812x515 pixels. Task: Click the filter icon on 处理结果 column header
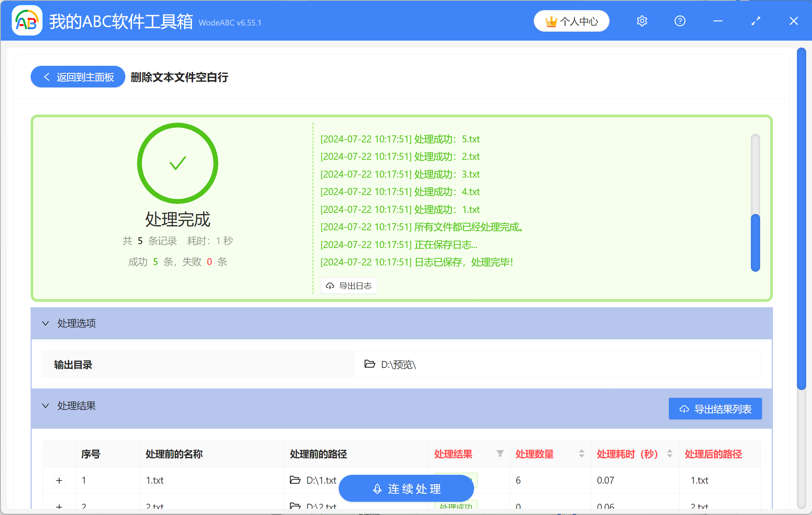coord(500,453)
